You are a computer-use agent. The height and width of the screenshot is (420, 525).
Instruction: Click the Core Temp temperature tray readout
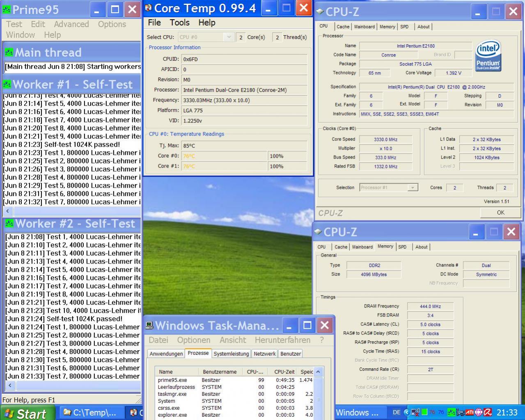(437, 412)
